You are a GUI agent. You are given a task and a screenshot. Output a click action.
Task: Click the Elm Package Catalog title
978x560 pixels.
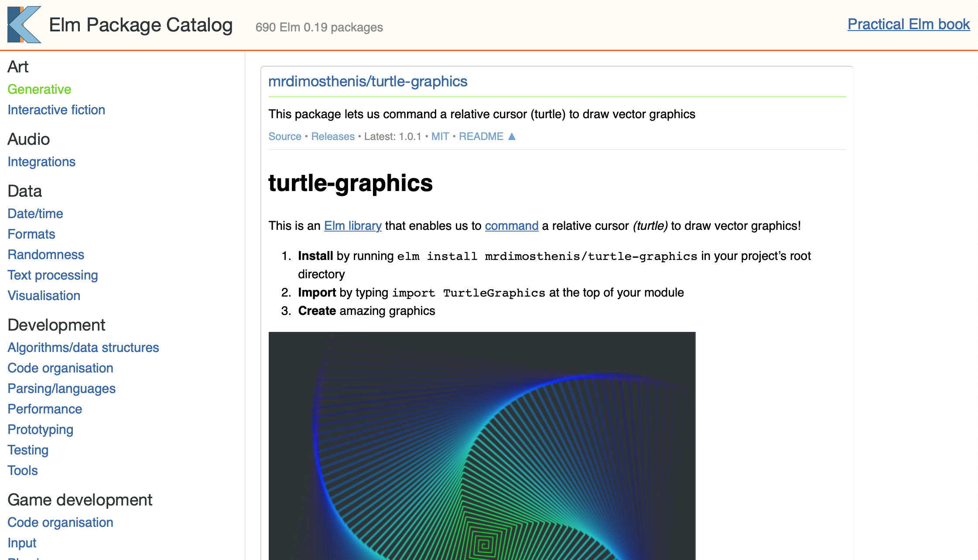[x=141, y=25]
